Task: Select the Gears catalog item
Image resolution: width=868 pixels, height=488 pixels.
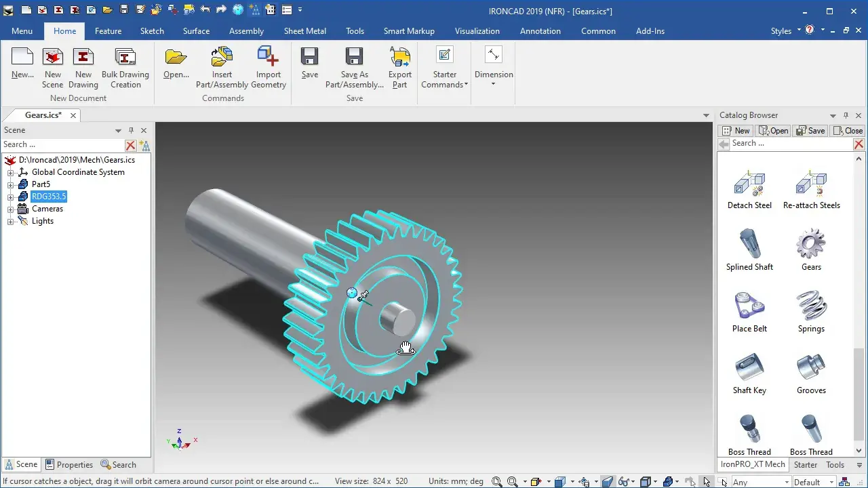Action: point(811,250)
